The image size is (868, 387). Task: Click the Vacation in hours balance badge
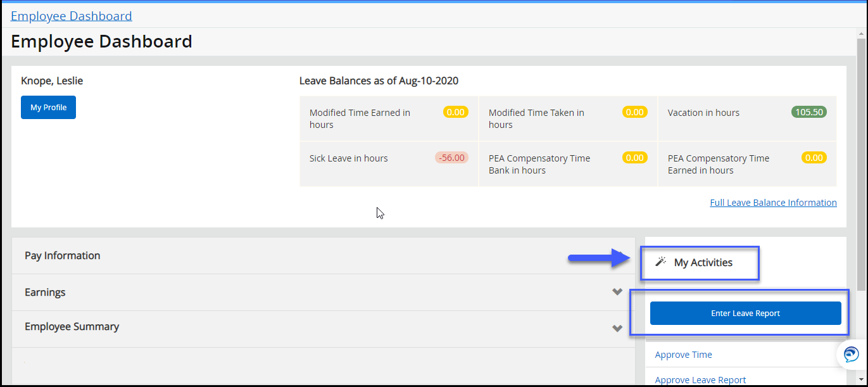tap(808, 111)
